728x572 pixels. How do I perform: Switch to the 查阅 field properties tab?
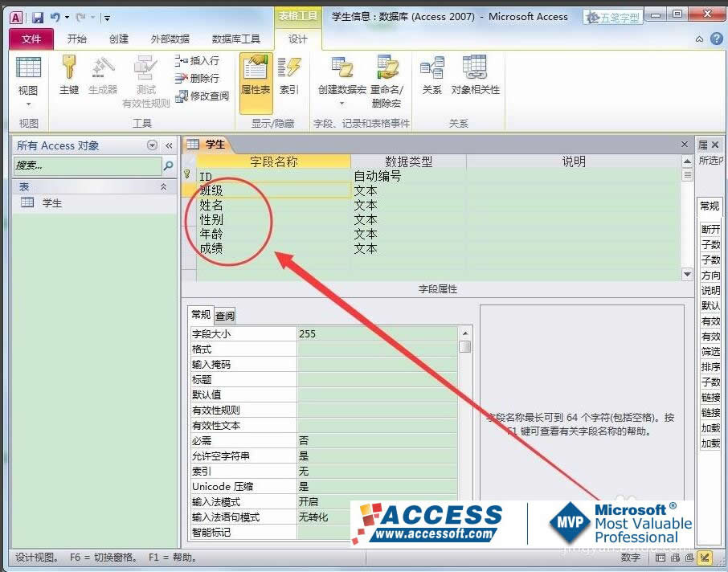coord(225,317)
